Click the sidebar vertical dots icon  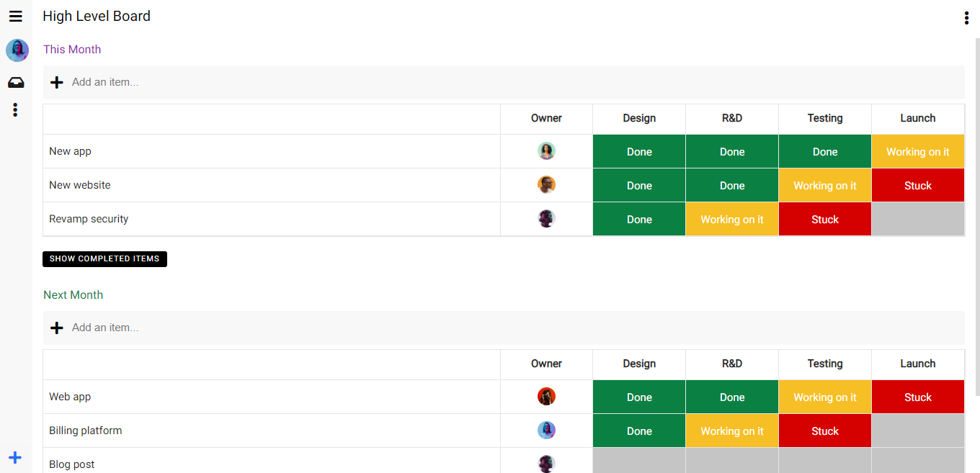point(15,110)
